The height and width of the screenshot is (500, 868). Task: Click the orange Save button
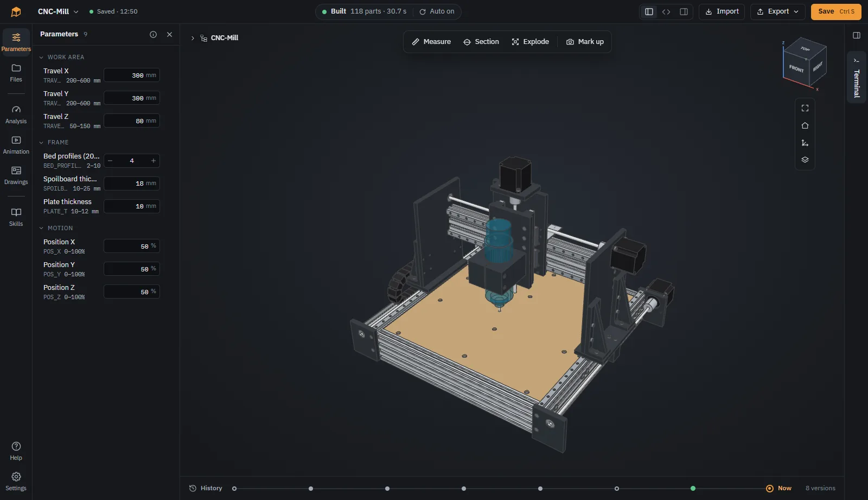click(x=836, y=11)
